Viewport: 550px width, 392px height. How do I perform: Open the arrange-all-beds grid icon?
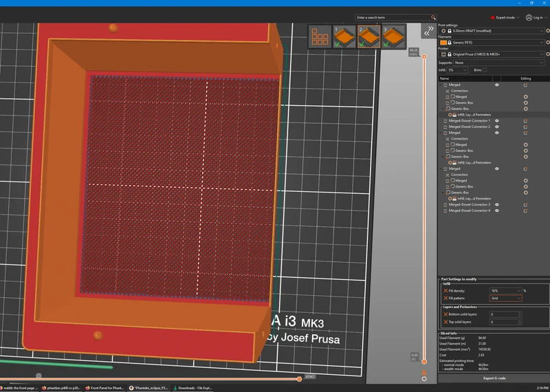pyautogui.click(x=320, y=36)
